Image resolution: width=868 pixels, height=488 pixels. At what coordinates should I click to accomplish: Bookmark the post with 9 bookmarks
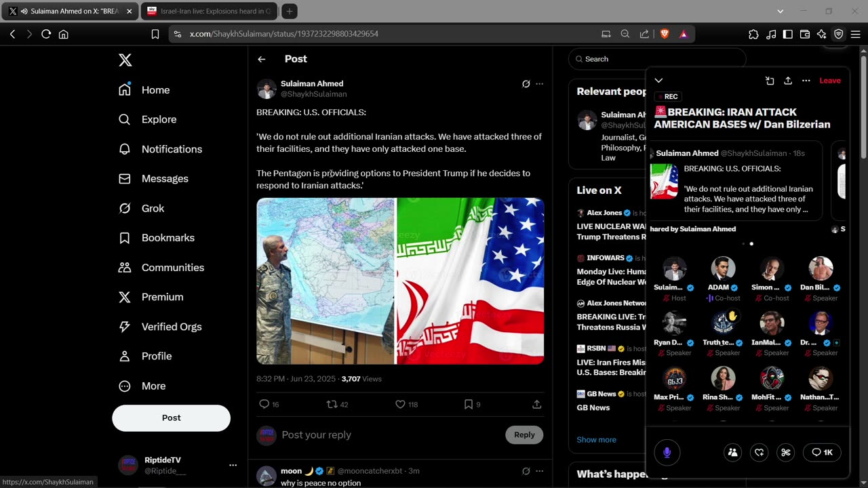pyautogui.click(x=472, y=404)
